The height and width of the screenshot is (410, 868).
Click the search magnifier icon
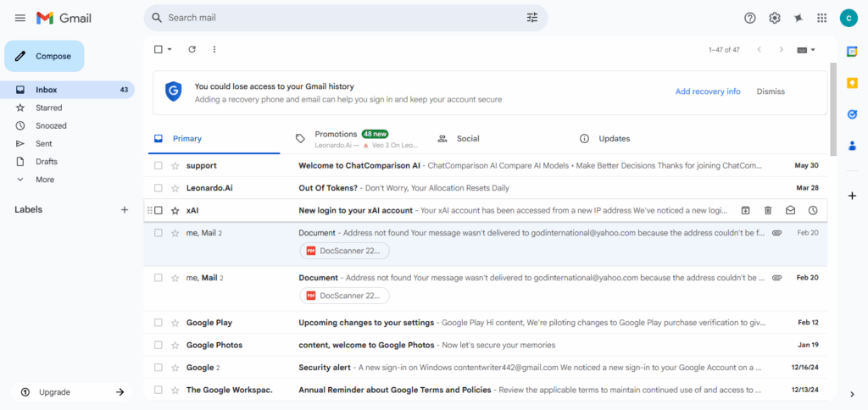pyautogui.click(x=157, y=18)
